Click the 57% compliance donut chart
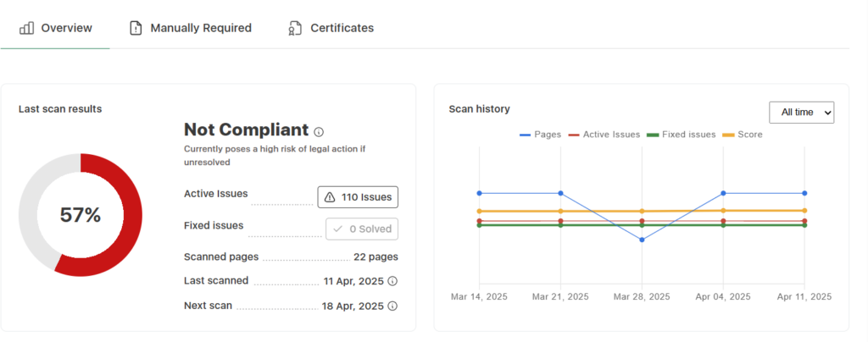 81,215
